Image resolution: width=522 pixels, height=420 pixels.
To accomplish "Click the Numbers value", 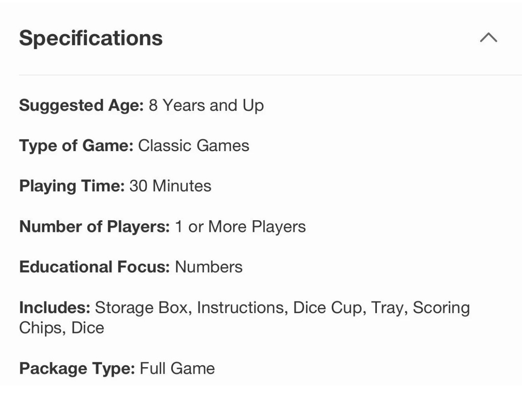I will 209,267.
